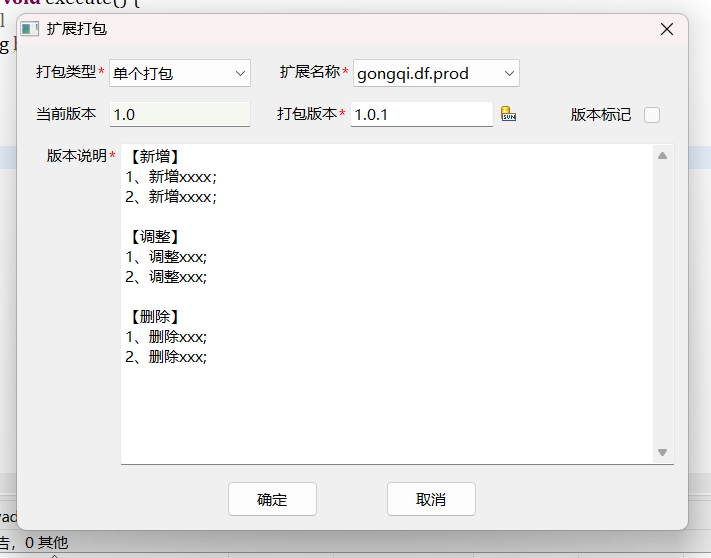Click the 版本说明 label
Image resolution: width=711 pixels, height=558 pixels.
(x=77, y=156)
